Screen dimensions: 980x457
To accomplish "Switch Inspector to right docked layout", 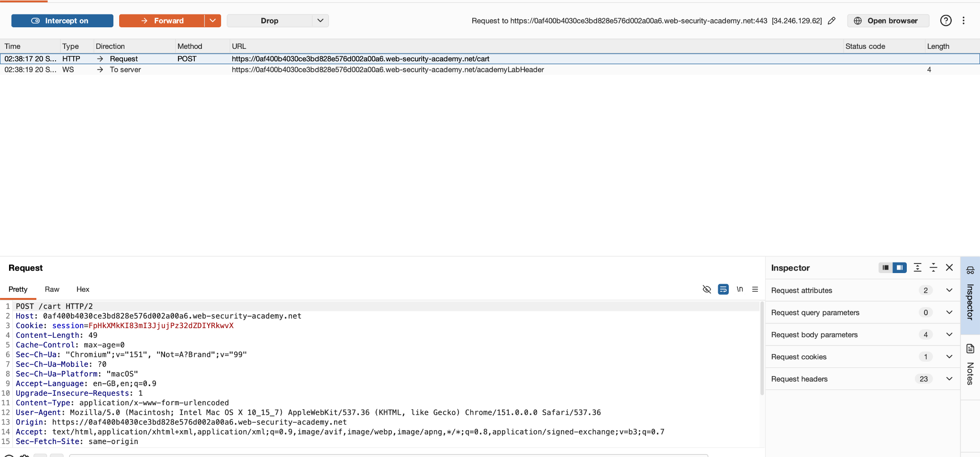I will pos(900,268).
